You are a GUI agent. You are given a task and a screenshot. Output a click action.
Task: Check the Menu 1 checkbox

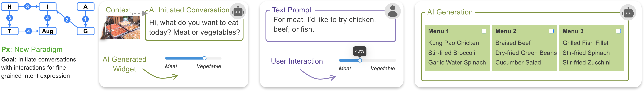point(484,31)
